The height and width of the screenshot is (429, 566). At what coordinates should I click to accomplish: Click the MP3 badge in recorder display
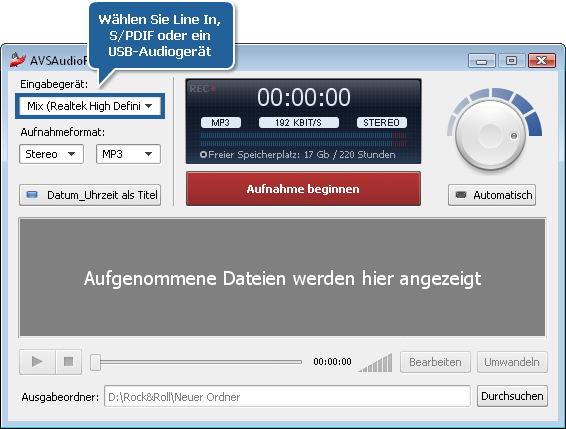(221, 123)
